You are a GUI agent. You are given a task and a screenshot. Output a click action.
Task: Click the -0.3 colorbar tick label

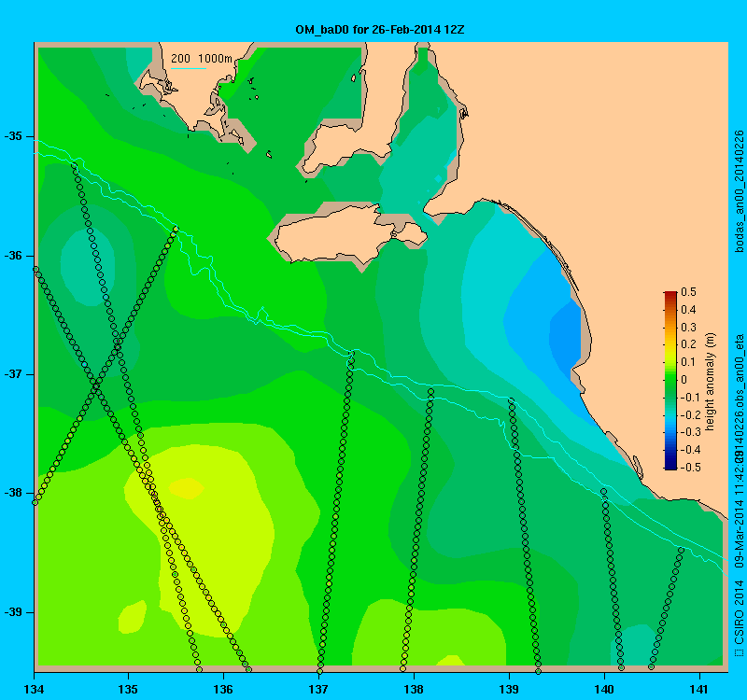(x=690, y=432)
